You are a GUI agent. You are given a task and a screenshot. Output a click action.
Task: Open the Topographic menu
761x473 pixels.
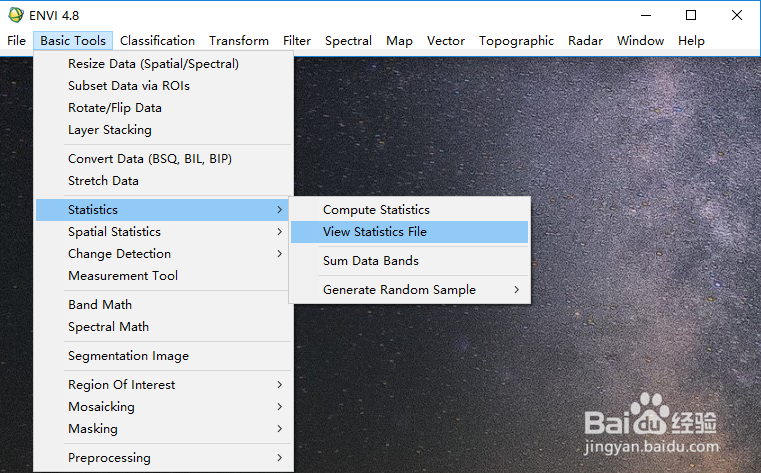(x=516, y=41)
